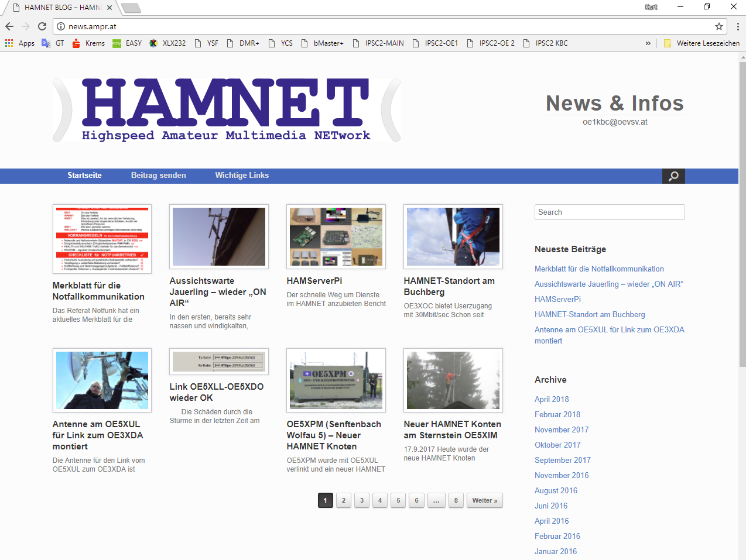
Task: Bookmark this page with the star icon
Action: tap(719, 26)
